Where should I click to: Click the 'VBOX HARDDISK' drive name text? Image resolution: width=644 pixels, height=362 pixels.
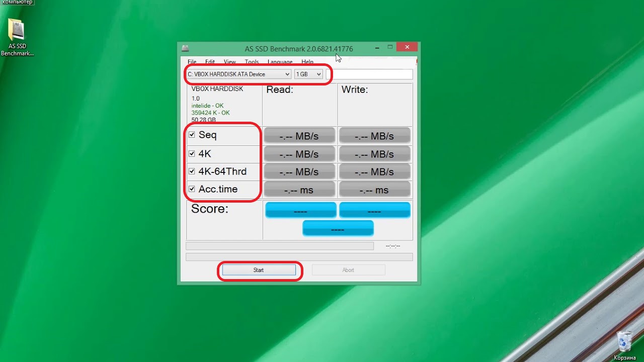pos(217,89)
